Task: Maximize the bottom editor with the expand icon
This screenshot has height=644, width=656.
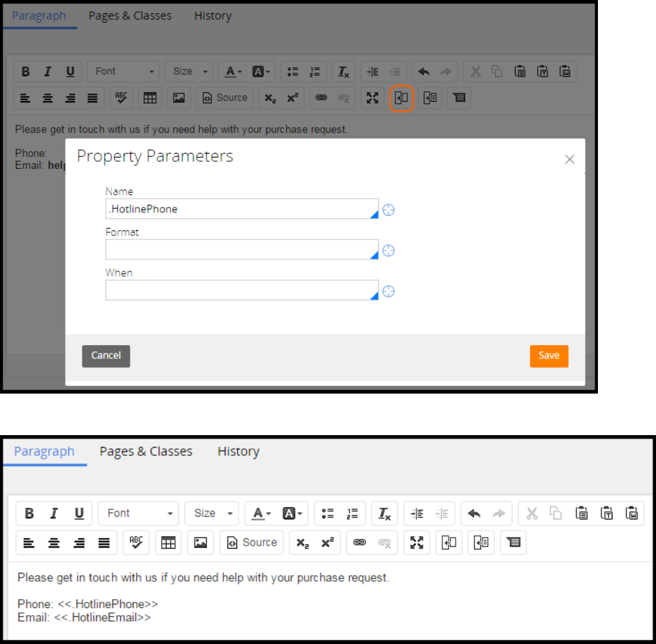Action: [x=417, y=543]
